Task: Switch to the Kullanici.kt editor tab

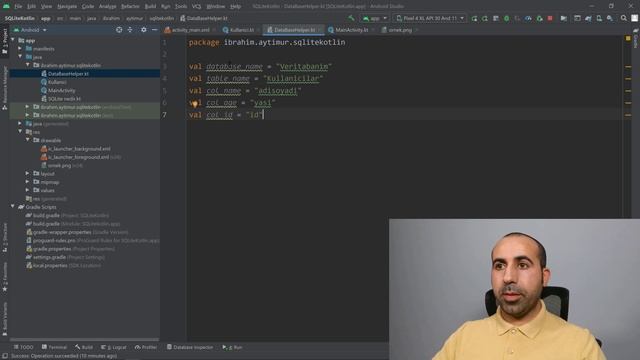Action: click(x=242, y=30)
